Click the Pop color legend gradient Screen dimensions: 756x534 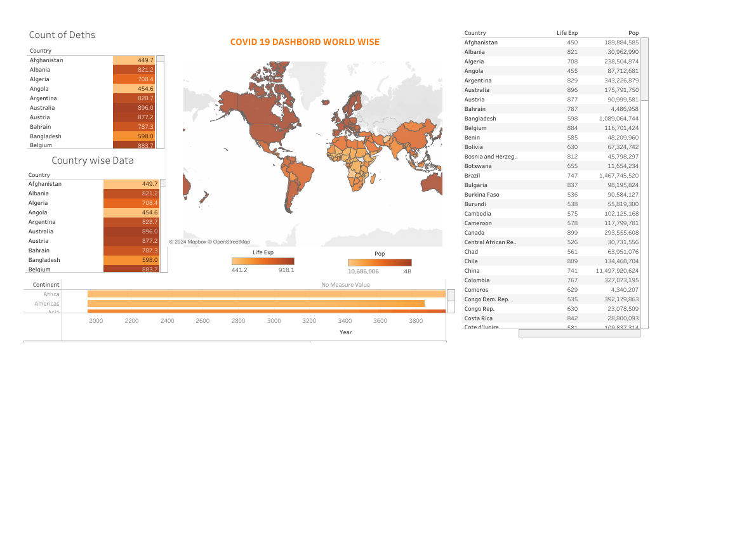(x=380, y=261)
